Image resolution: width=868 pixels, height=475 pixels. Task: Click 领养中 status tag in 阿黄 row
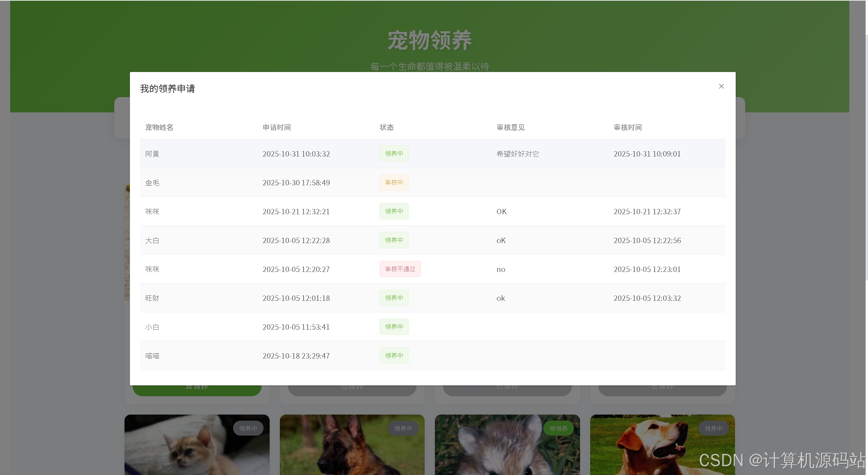coord(394,153)
